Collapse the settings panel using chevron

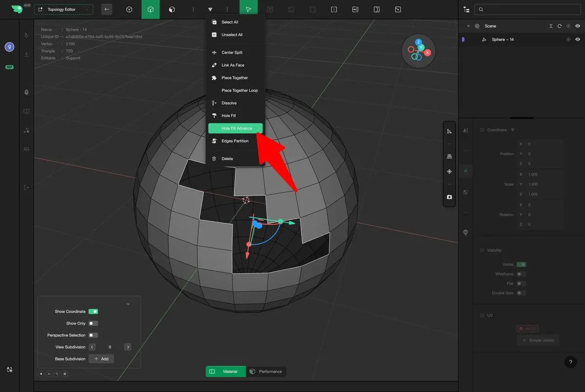click(x=128, y=304)
